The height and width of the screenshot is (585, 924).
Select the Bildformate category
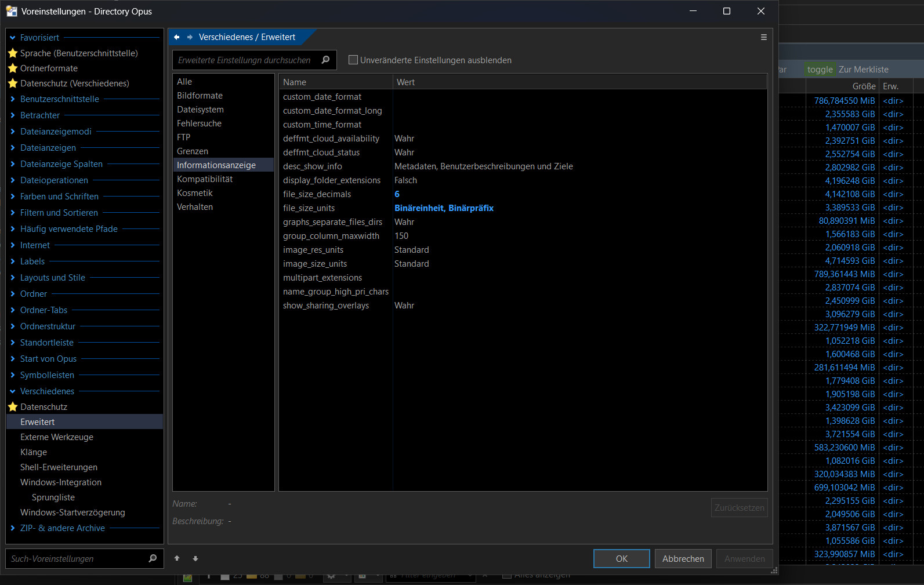(x=223, y=96)
